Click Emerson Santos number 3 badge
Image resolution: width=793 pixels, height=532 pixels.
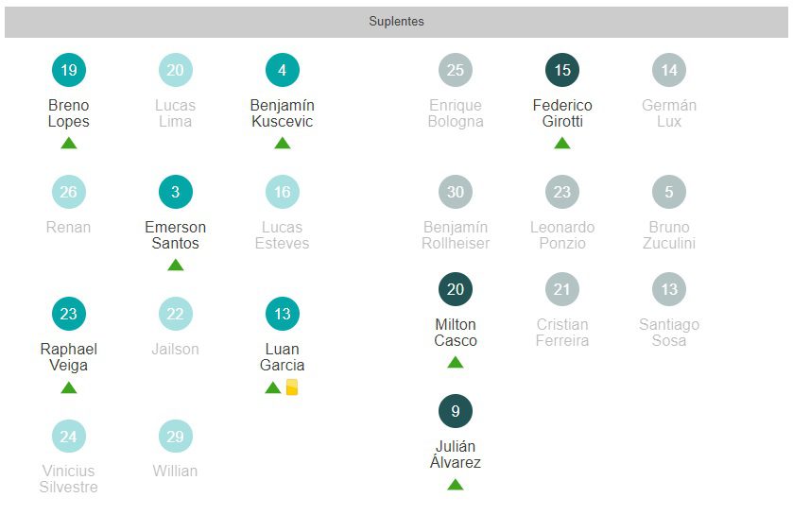point(176,192)
